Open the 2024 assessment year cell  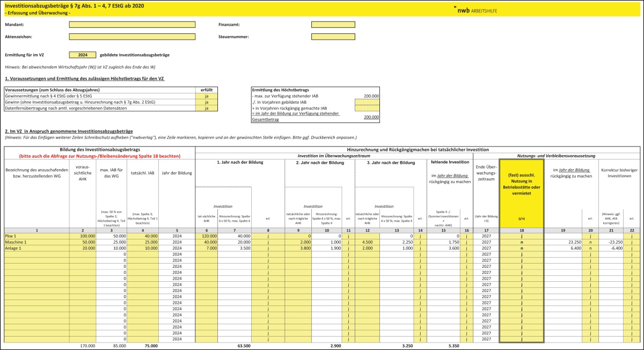pos(83,55)
